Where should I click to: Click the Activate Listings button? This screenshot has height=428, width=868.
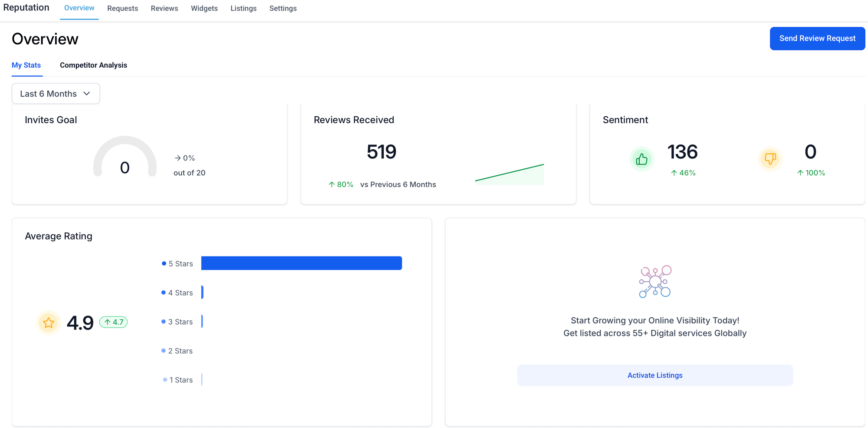pos(654,375)
